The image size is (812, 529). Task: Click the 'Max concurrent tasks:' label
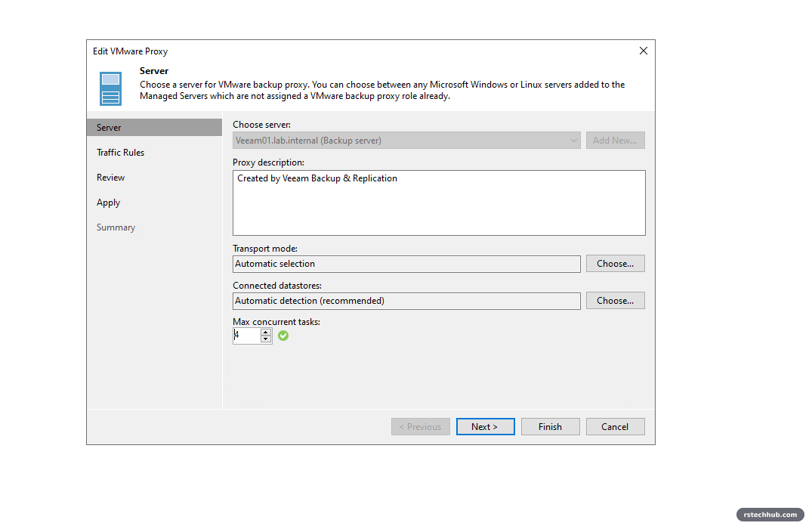point(276,322)
